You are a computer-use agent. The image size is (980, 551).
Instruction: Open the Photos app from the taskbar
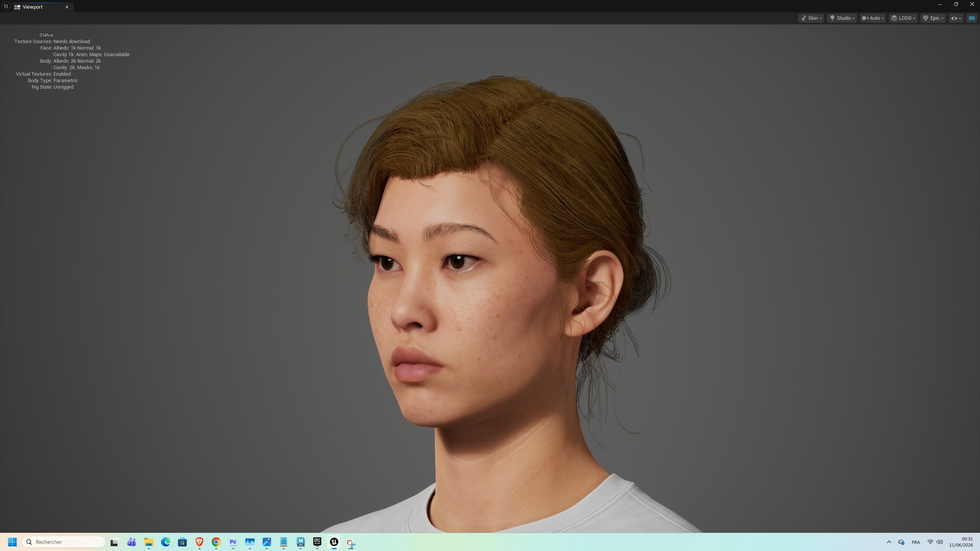pos(266,542)
